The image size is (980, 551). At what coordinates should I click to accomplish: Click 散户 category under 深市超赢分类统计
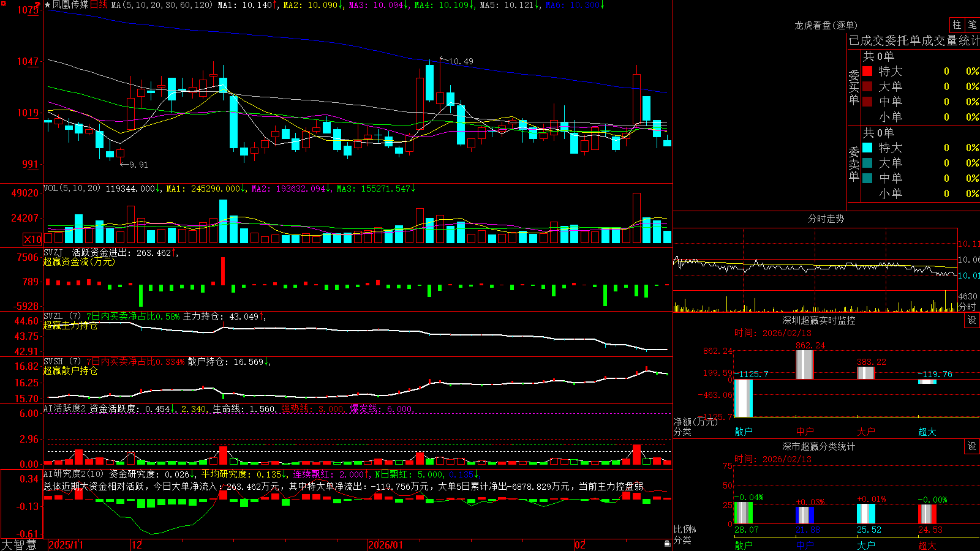tap(744, 545)
